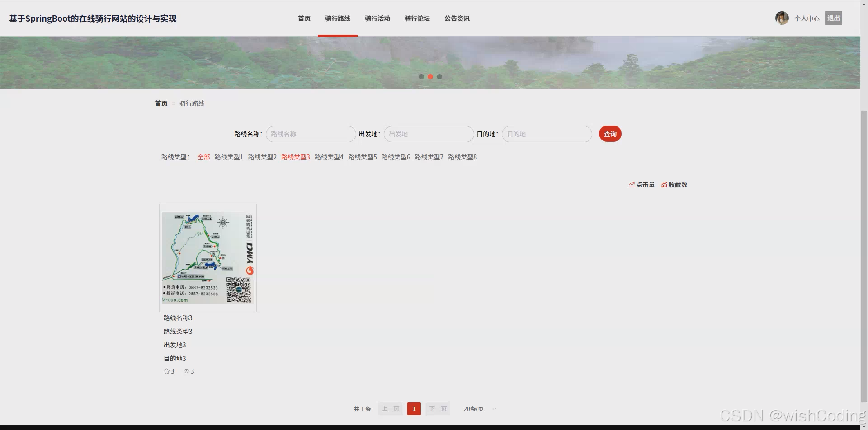Click the 下一页 pagination button

437,408
